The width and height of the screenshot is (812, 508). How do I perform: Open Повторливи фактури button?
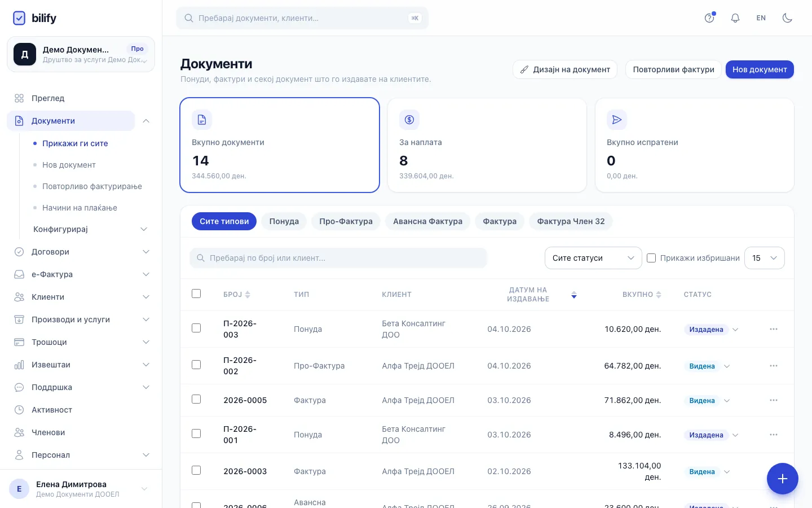[x=673, y=69]
